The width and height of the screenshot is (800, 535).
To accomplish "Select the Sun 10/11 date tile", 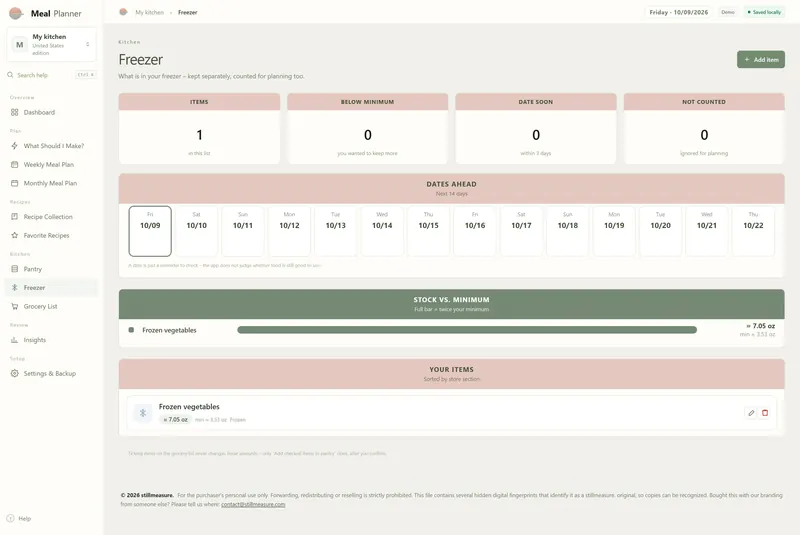I will coord(243,231).
